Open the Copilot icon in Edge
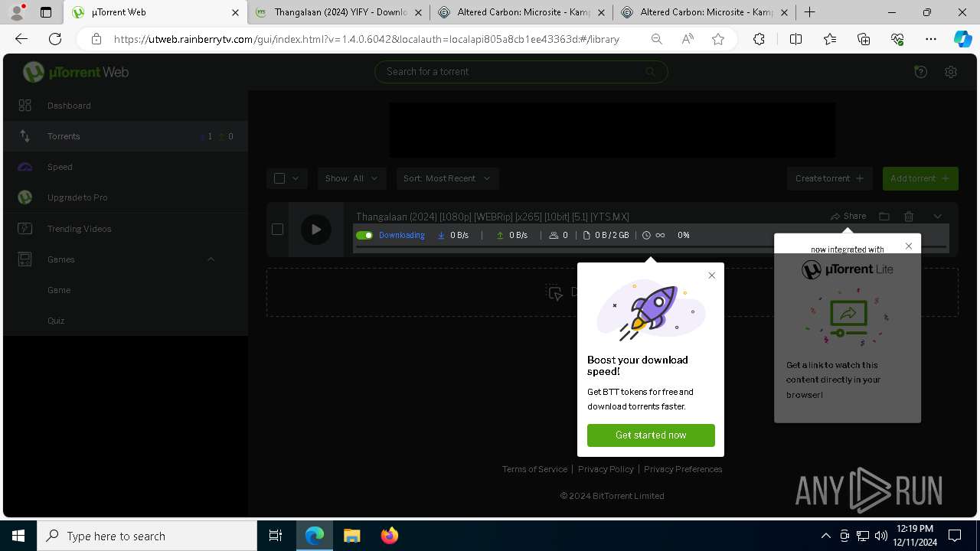This screenshot has width=980, height=551. click(962, 39)
